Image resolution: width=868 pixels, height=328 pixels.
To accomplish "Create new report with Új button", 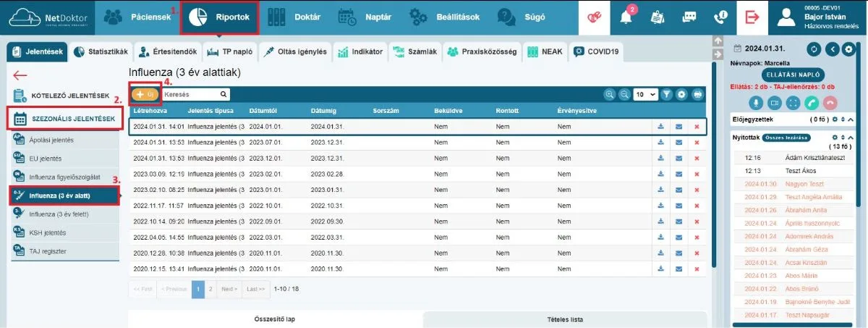I will pos(145,94).
